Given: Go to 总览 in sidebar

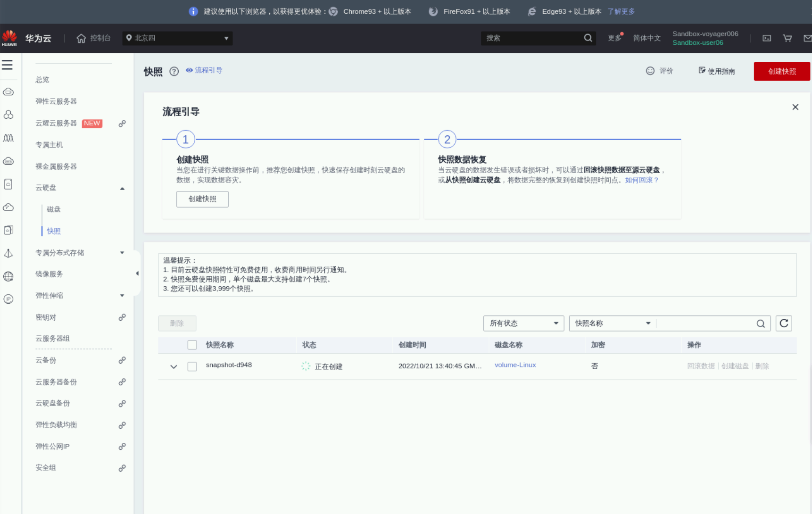Looking at the screenshot, I should pyautogui.click(x=42, y=80).
